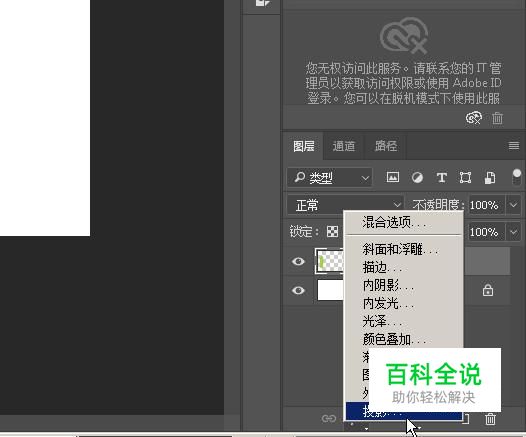Image resolution: width=526 pixels, height=437 pixels.
Task: Filter layers by pixel image icon
Action: tap(392, 177)
